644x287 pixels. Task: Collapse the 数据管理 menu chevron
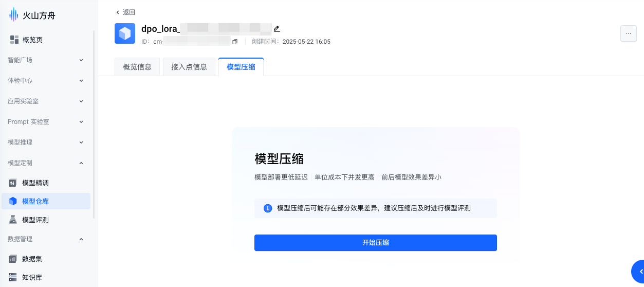tap(81, 239)
